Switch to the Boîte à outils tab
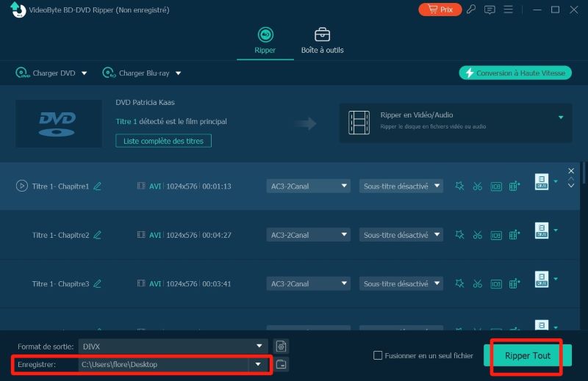The image size is (588, 381). click(322, 40)
